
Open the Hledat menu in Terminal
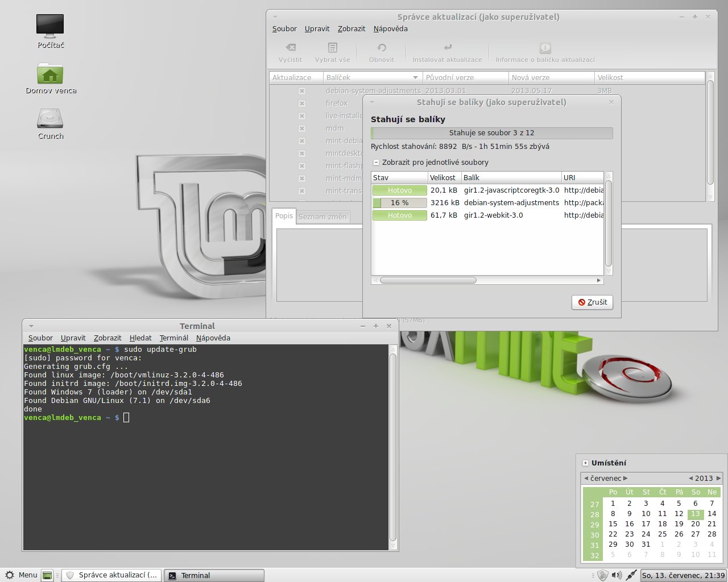[x=140, y=338]
